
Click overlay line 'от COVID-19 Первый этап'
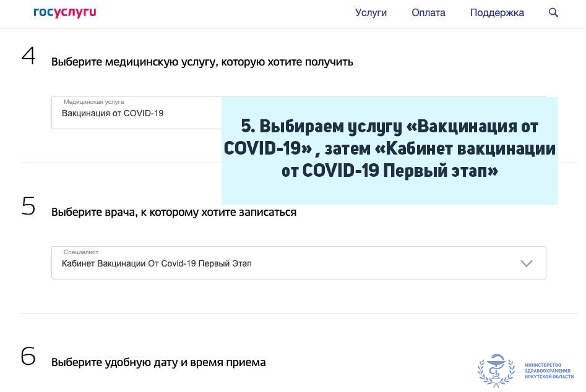pos(389,171)
